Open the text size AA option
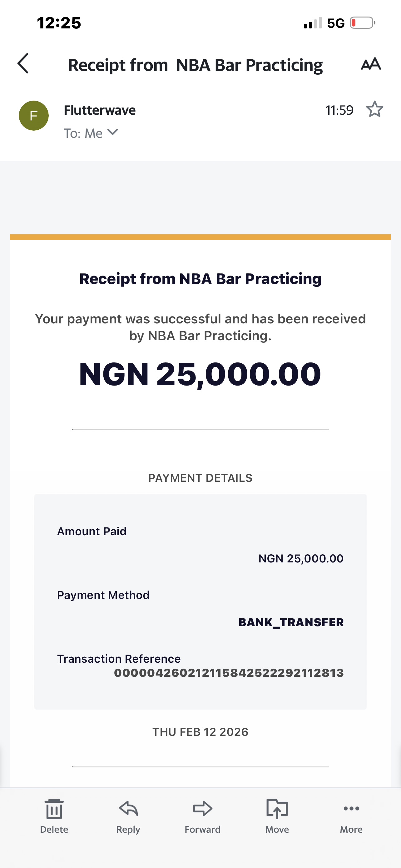This screenshot has width=401, height=868. (371, 64)
